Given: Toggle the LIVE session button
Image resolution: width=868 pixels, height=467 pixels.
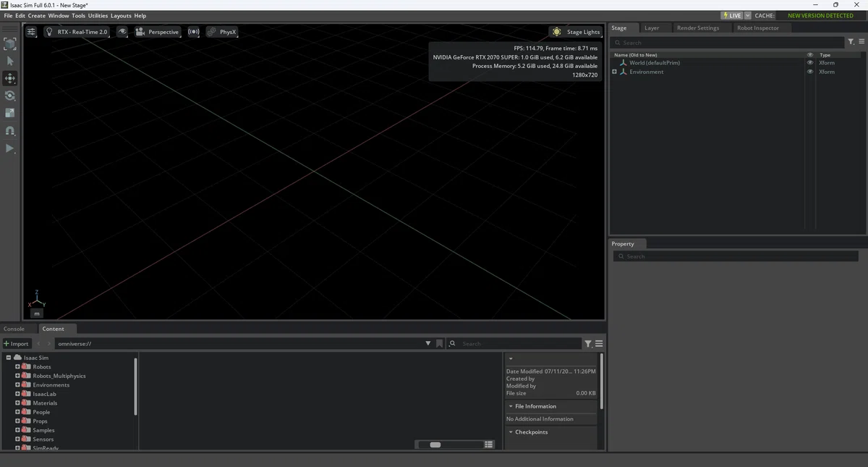Looking at the screenshot, I should point(732,15).
